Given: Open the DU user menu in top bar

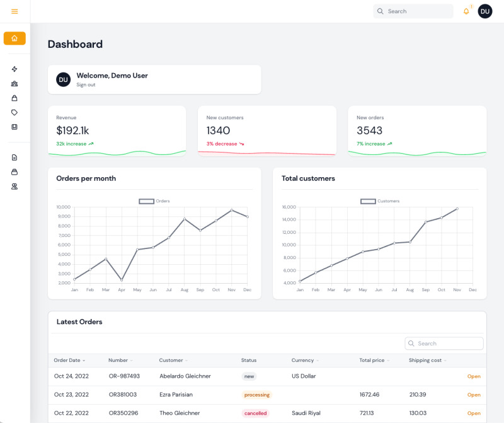Looking at the screenshot, I should tap(485, 11).
